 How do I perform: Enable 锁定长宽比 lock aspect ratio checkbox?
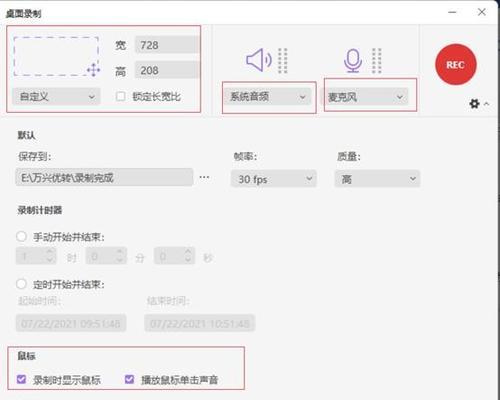[120, 97]
